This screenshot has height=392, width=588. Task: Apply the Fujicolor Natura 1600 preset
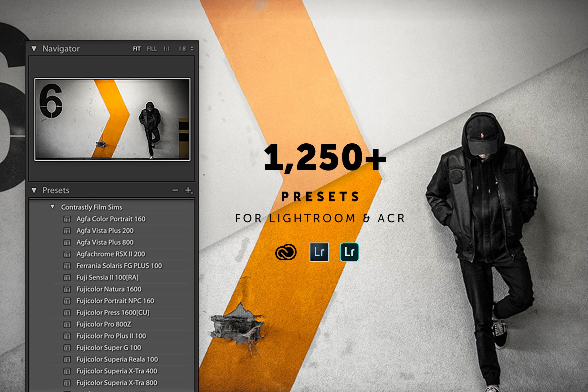[109, 289]
